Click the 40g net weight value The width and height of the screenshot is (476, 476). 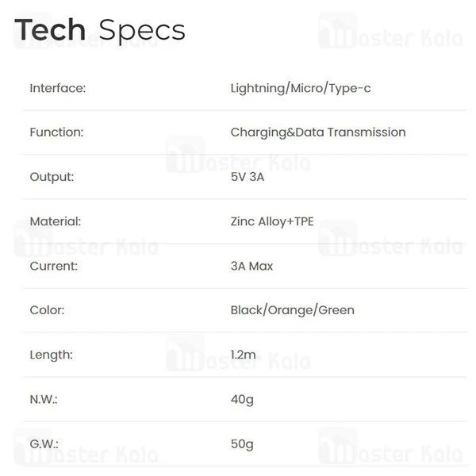pos(242,399)
